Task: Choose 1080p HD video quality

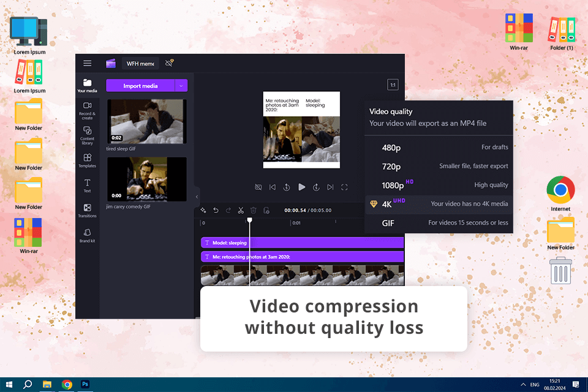Action: tap(439, 185)
